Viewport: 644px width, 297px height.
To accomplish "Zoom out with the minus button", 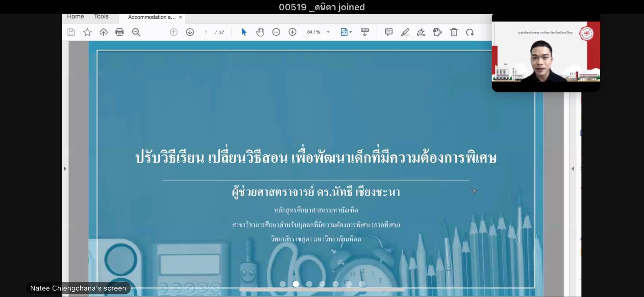I will 276,32.
